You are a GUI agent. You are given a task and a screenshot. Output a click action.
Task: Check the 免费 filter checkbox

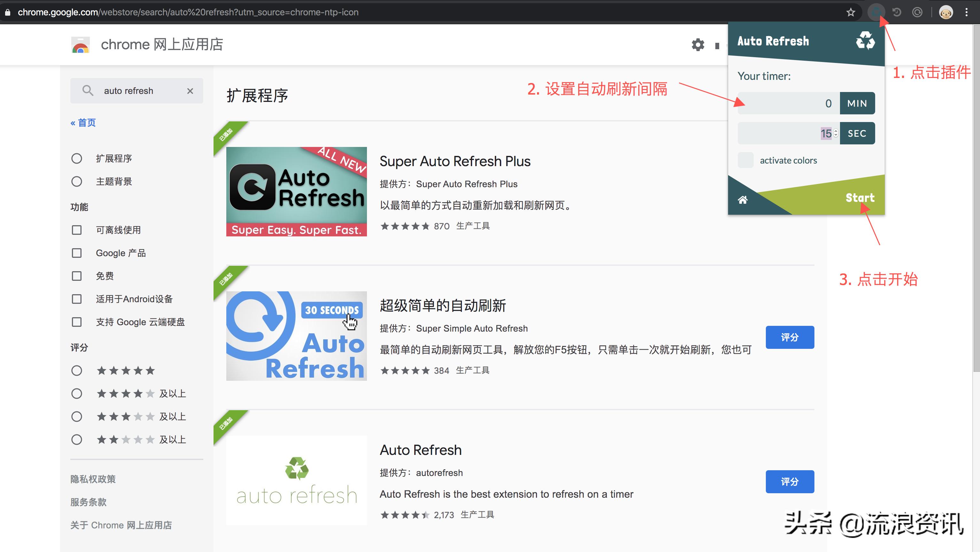click(77, 276)
